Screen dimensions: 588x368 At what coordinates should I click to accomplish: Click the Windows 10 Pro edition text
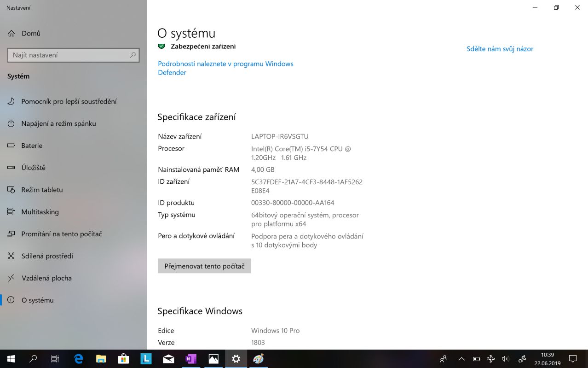pyautogui.click(x=275, y=331)
